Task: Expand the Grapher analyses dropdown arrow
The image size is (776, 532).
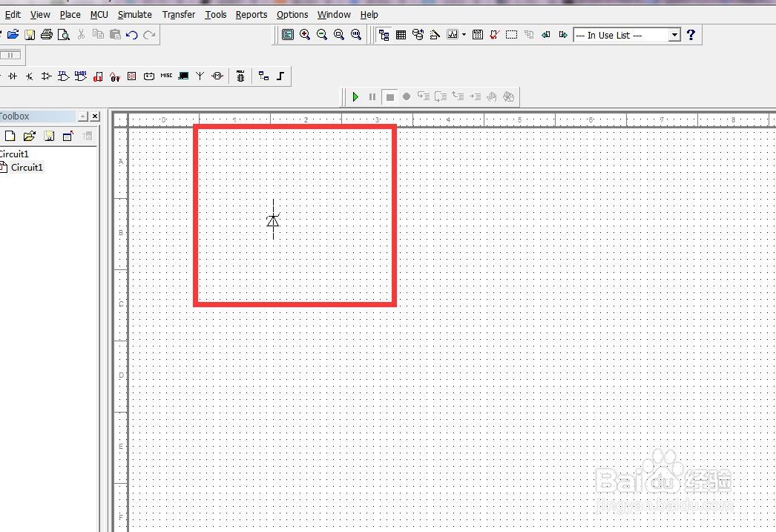Action: (464, 35)
